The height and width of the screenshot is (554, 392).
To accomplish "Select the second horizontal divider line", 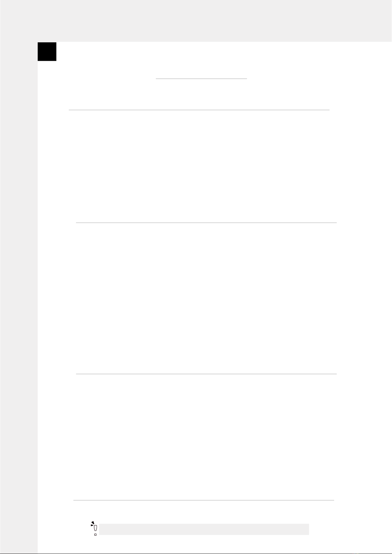I will [x=206, y=223].
